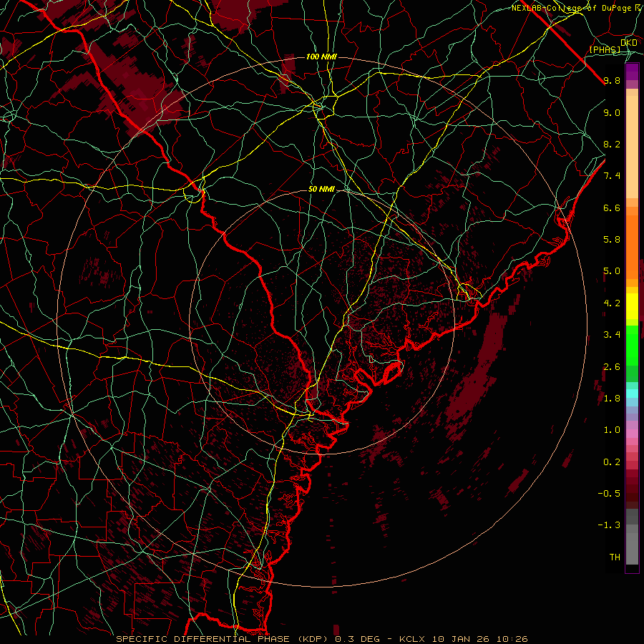Click the 3.4 scale value
Screen dimensions: 644x644
point(612,335)
